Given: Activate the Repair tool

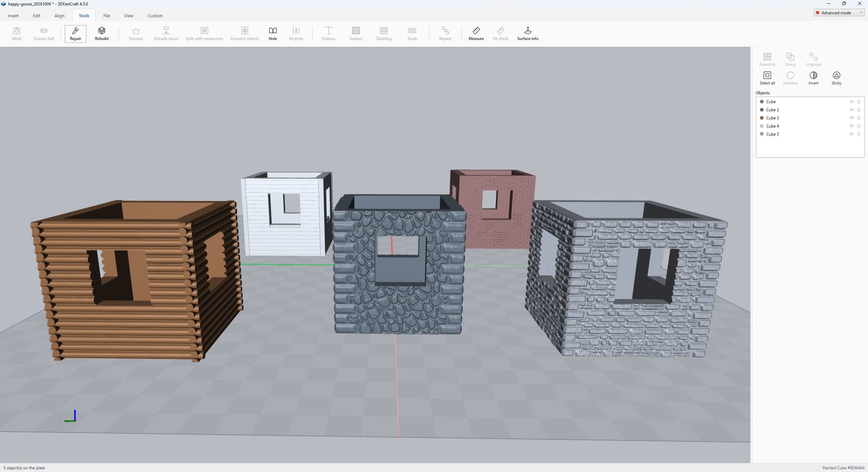Looking at the screenshot, I should point(75,34).
